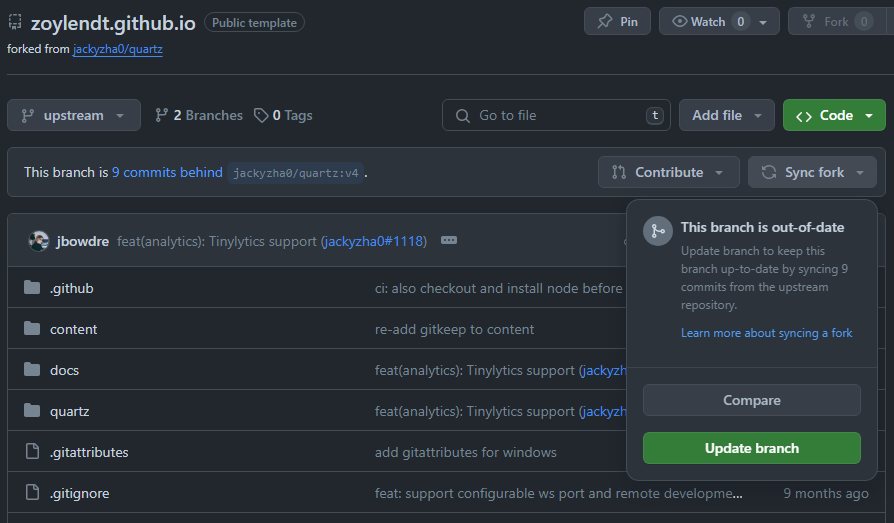Open the Sync fork dropdown
Screen dimensions: 894x523
tap(812, 172)
